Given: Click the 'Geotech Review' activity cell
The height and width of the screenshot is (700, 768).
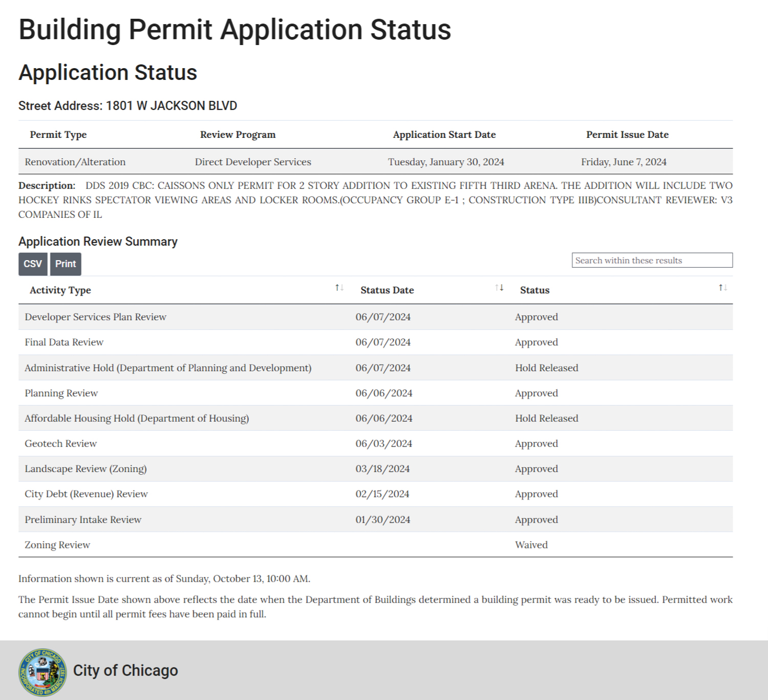Looking at the screenshot, I should pyautogui.click(x=60, y=443).
